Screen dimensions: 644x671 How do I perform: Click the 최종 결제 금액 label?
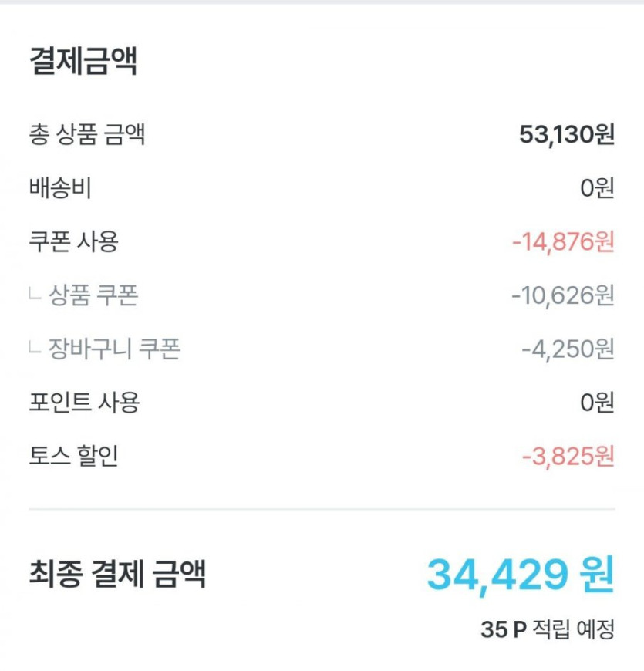tap(117, 574)
